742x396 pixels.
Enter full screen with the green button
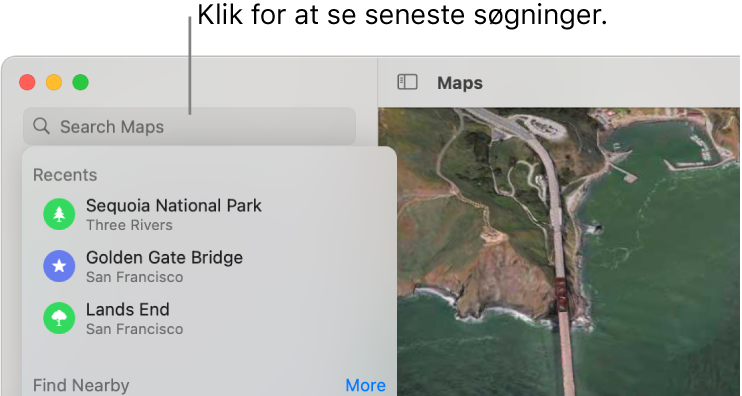pyautogui.click(x=80, y=82)
